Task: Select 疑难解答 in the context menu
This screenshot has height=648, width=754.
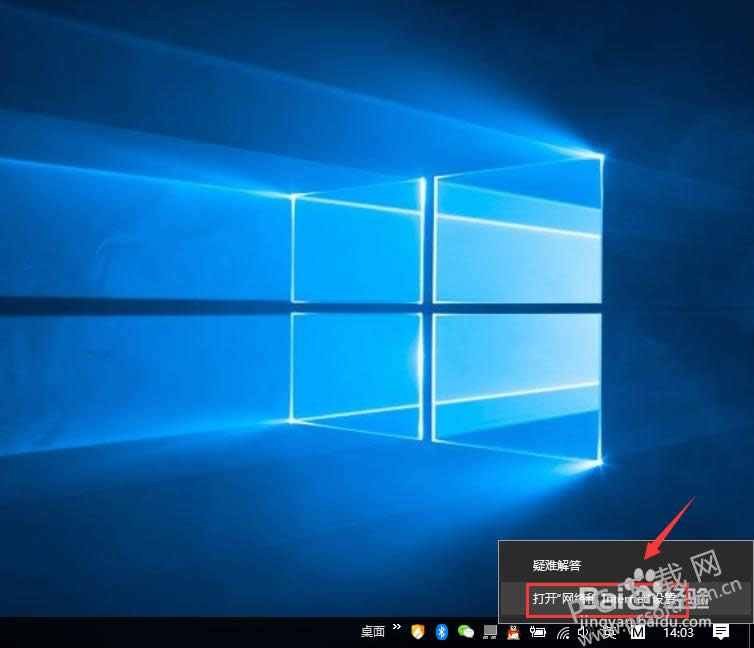Action: pyautogui.click(x=557, y=566)
